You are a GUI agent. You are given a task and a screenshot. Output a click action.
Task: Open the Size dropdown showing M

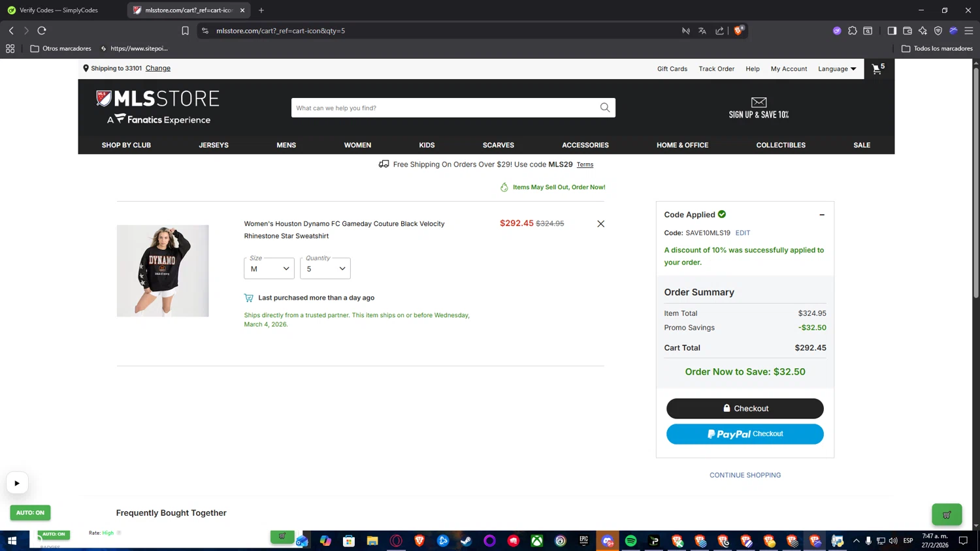(x=269, y=268)
